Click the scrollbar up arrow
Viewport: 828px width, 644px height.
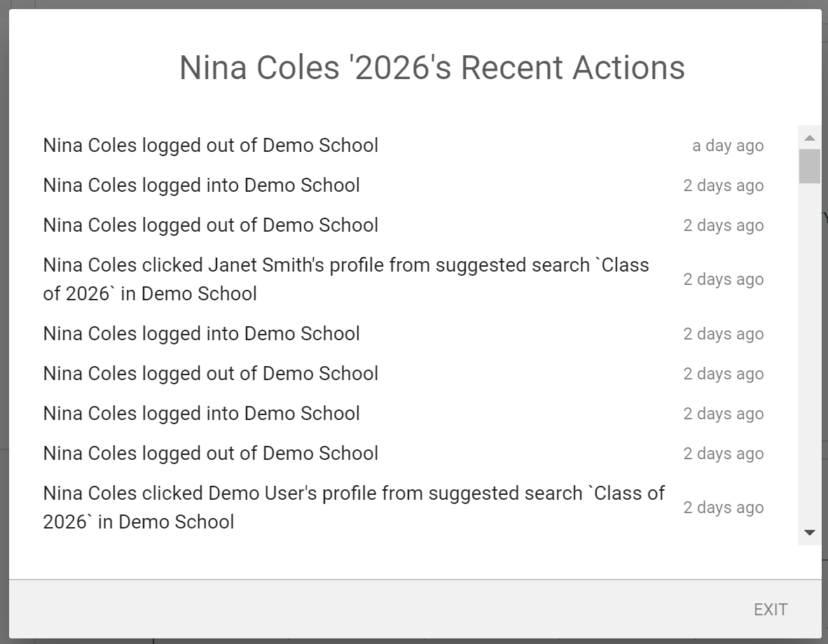tap(810, 138)
